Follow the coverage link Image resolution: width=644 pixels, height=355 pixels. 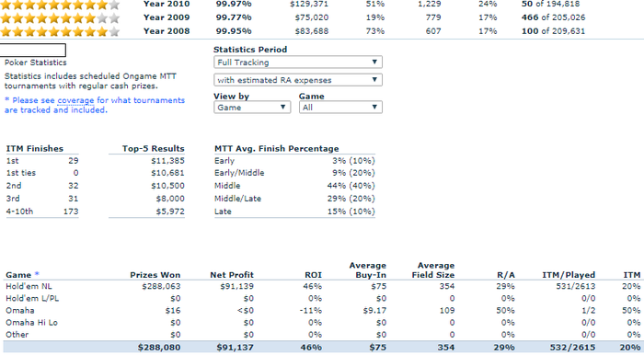pos(75,100)
